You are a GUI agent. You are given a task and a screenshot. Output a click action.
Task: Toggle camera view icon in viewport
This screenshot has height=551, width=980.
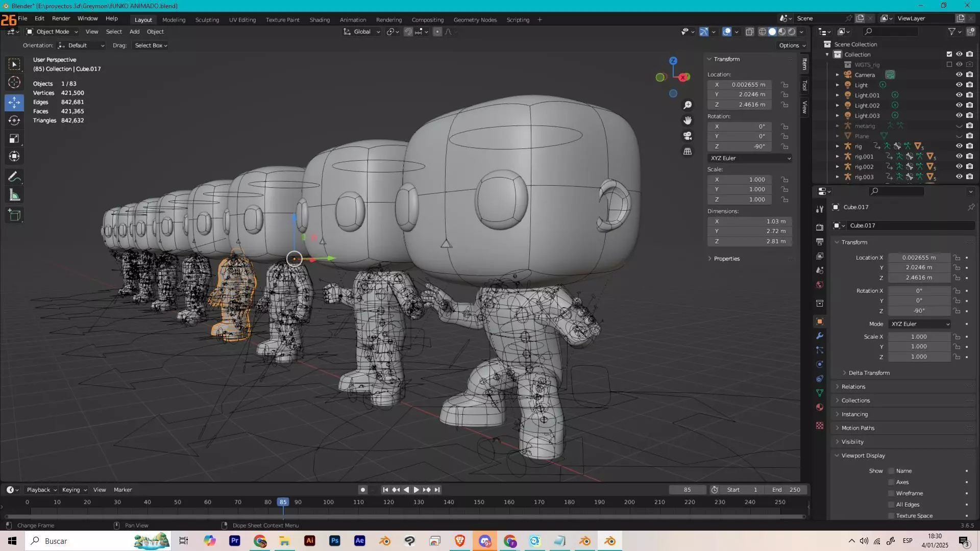[x=688, y=136]
